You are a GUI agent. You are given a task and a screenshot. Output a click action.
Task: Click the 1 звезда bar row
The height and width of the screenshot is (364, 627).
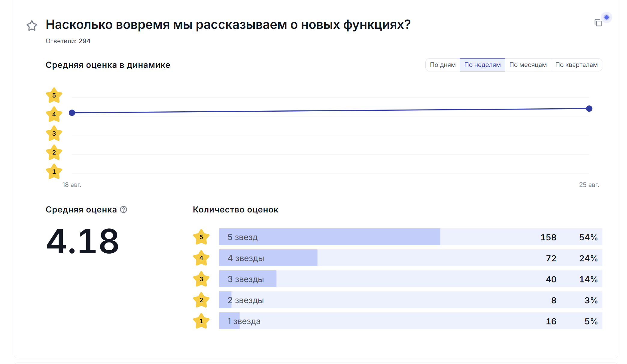point(410,321)
